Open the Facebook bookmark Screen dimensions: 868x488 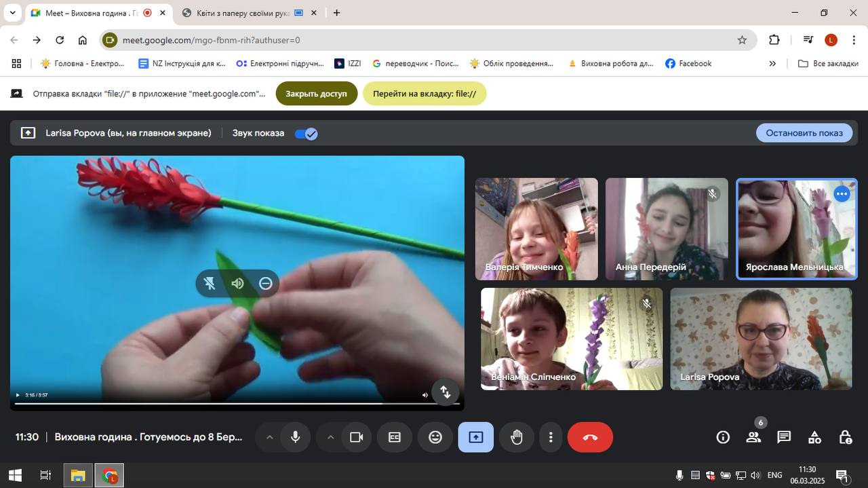point(688,63)
